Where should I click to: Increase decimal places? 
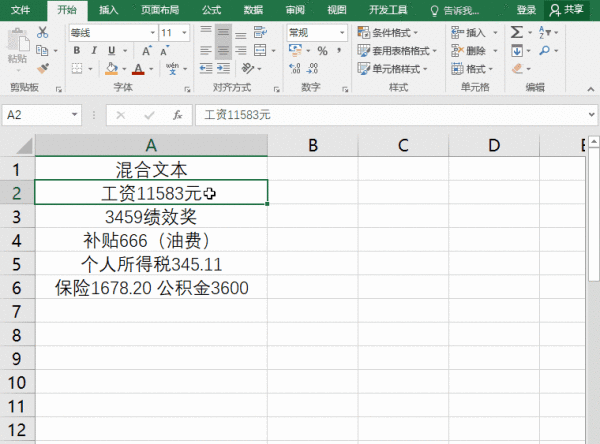pos(295,69)
